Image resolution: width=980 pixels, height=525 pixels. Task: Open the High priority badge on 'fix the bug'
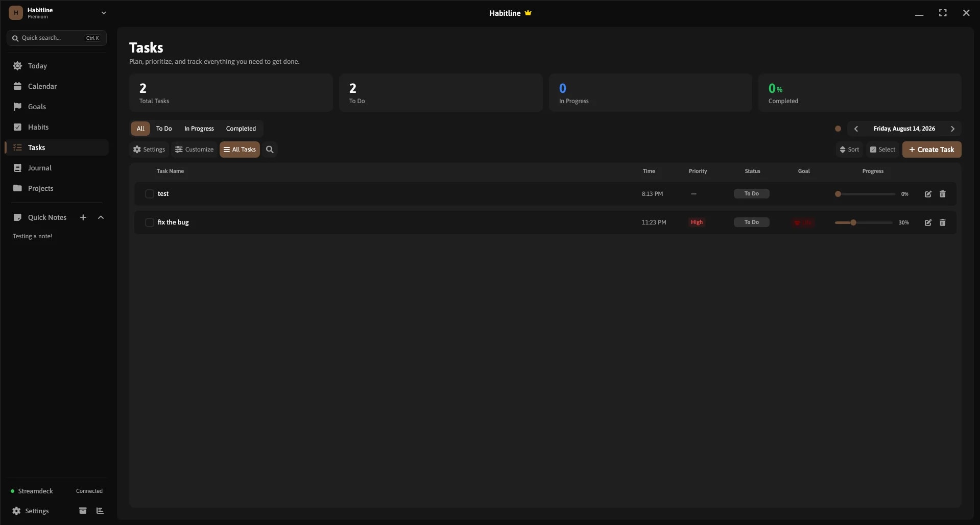point(697,222)
